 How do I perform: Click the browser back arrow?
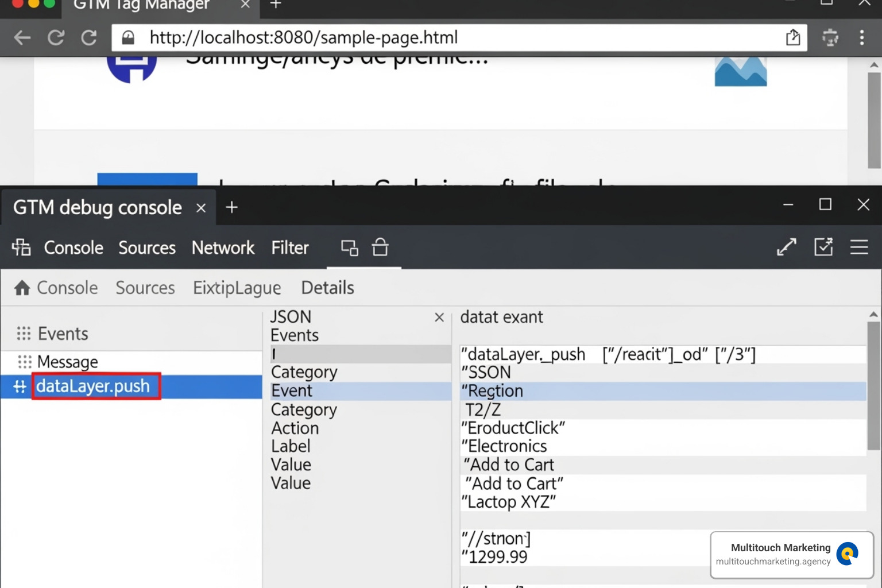22,38
